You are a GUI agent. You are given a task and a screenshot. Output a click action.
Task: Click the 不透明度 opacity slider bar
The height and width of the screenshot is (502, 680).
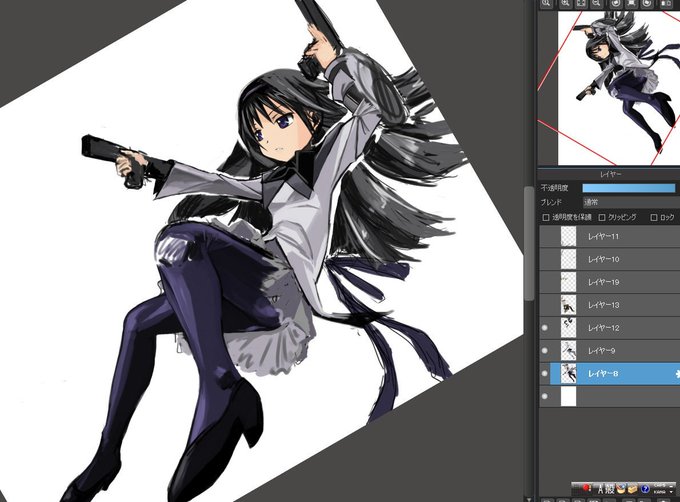pyautogui.click(x=629, y=188)
